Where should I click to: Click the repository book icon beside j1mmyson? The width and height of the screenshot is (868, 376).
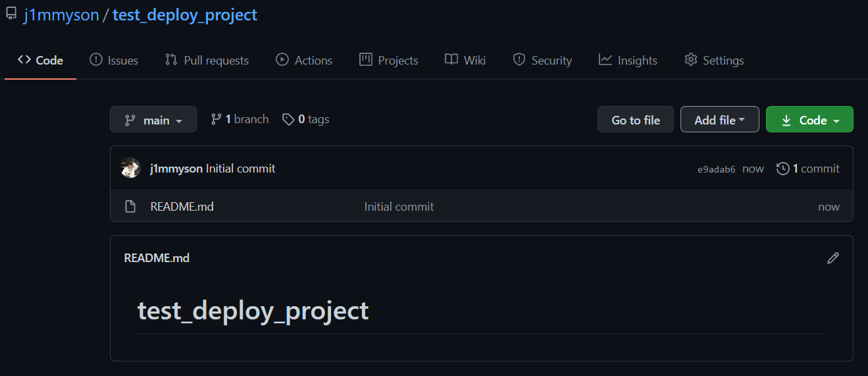coord(11,14)
